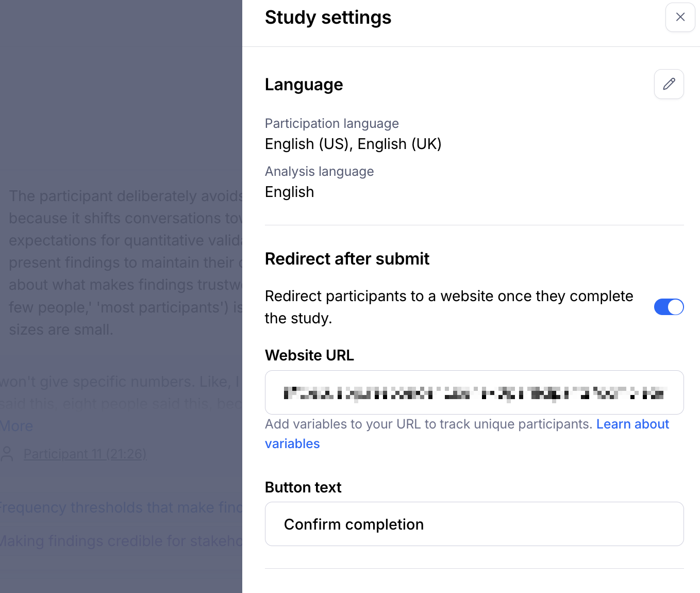Disable the redirect after submit toggle
The width and height of the screenshot is (700, 593).
coord(669,307)
